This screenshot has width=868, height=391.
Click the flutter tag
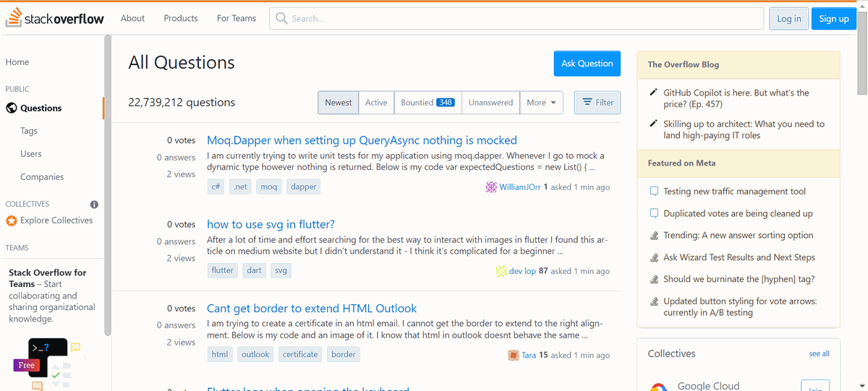click(x=223, y=270)
